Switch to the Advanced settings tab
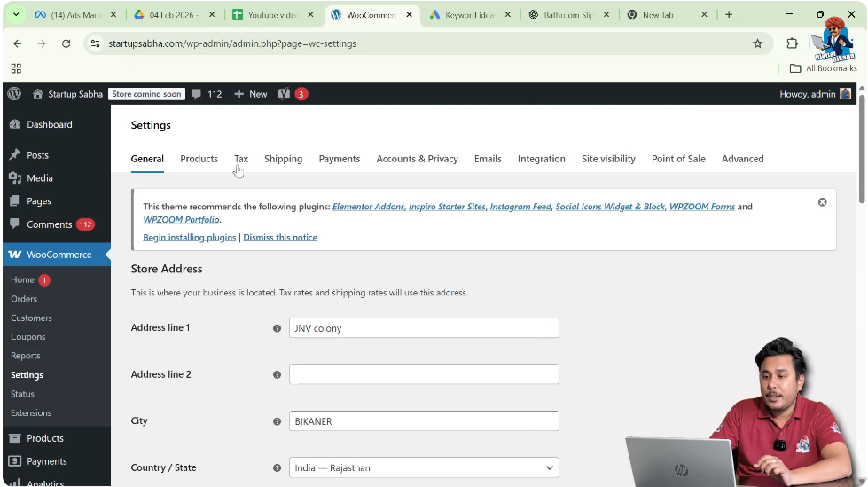 pyautogui.click(x=742, y=159)
